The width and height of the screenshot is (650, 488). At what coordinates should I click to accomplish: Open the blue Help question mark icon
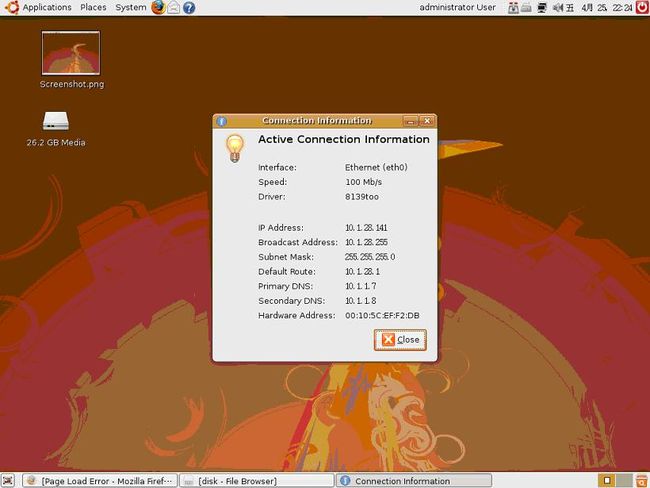click(x=189, y=7)
